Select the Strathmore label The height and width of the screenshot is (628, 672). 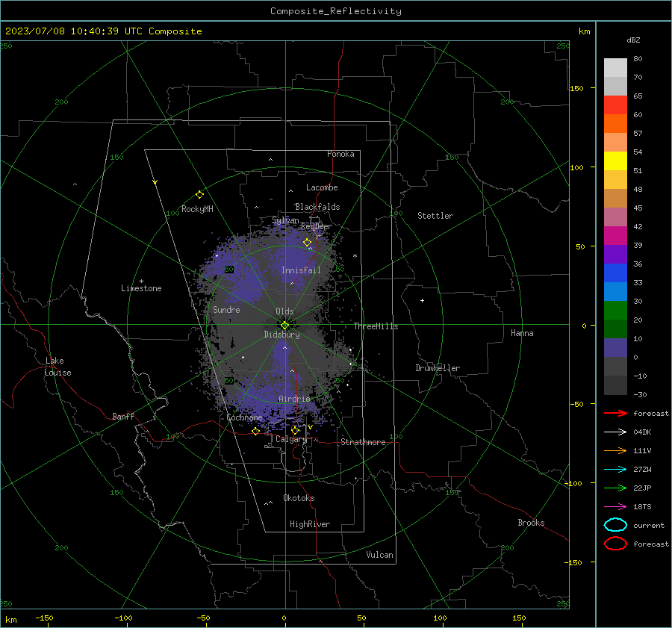click(363, 442)
